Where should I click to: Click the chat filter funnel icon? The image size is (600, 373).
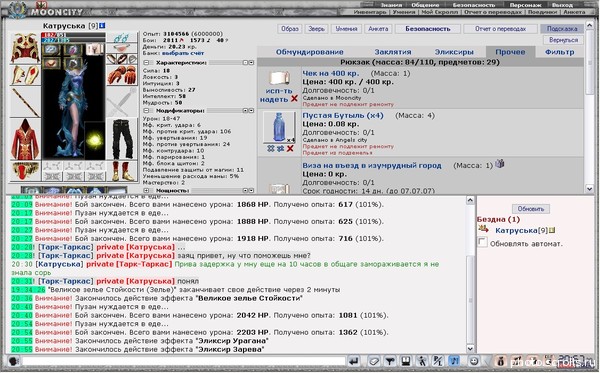click(x=390, y=361)
